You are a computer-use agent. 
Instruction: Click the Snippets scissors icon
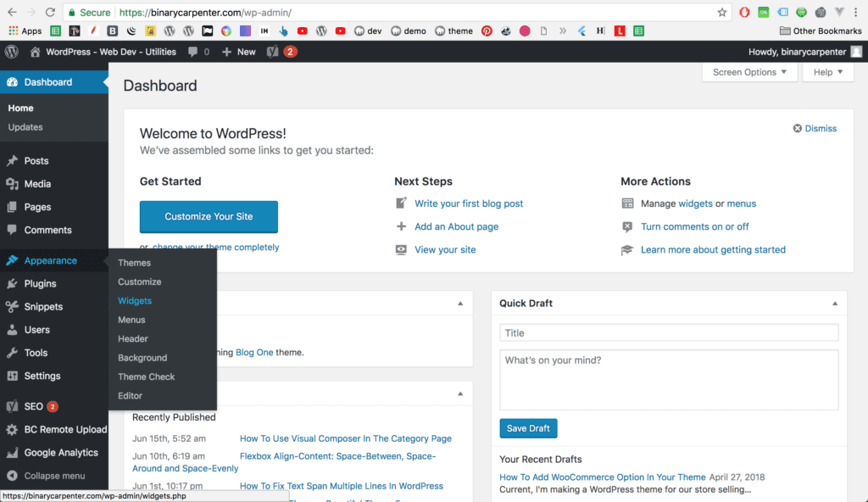click(x=12, y=306)
